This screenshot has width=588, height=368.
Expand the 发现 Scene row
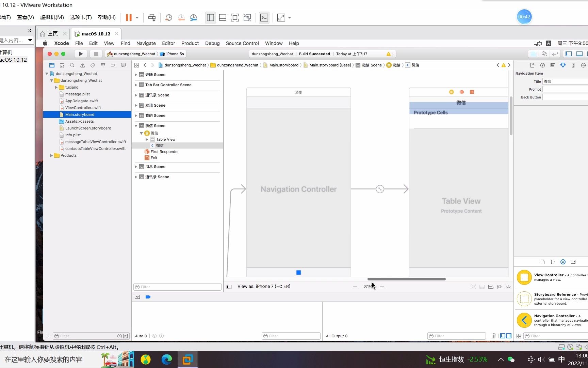point(136,105)
